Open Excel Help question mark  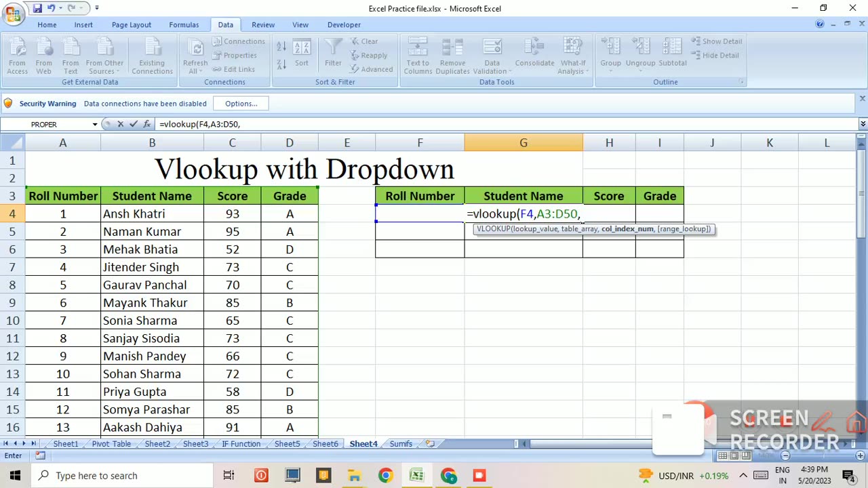point(819,24)
